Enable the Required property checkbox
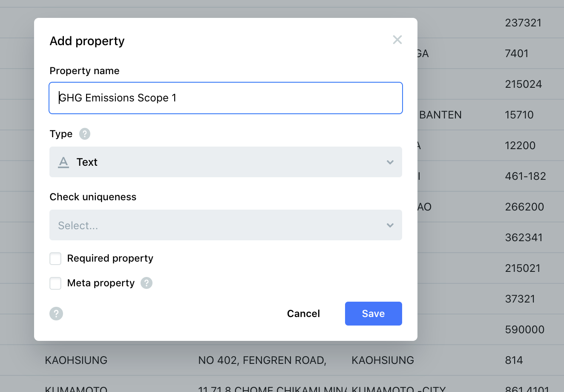 pos(55,259)
